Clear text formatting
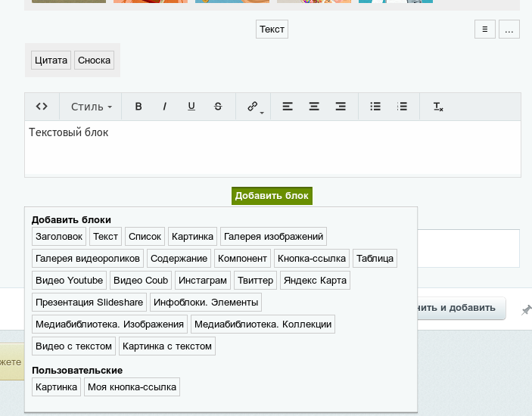The height and width of the screenshot is (416, 532). (438, 107)
